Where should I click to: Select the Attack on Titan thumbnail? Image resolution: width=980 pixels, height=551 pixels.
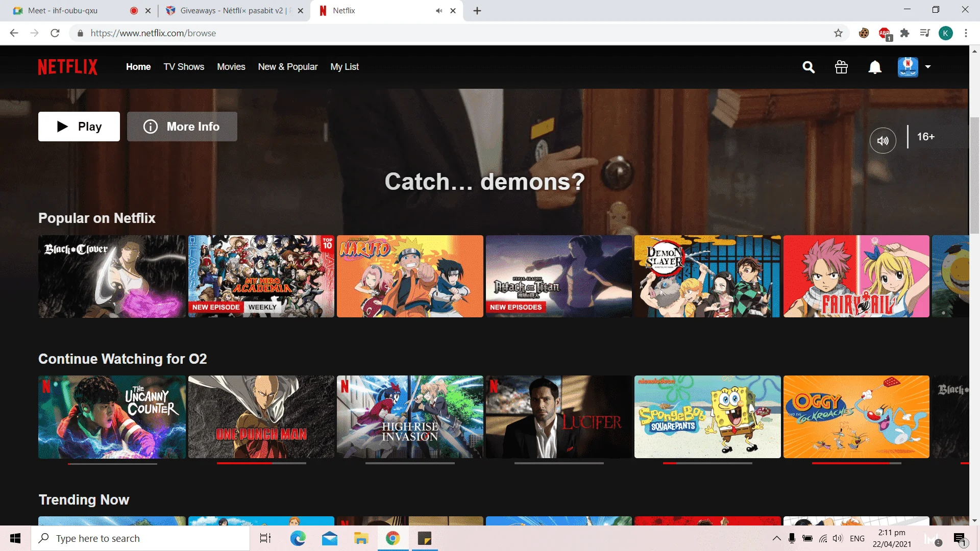(x=559, y=277)
